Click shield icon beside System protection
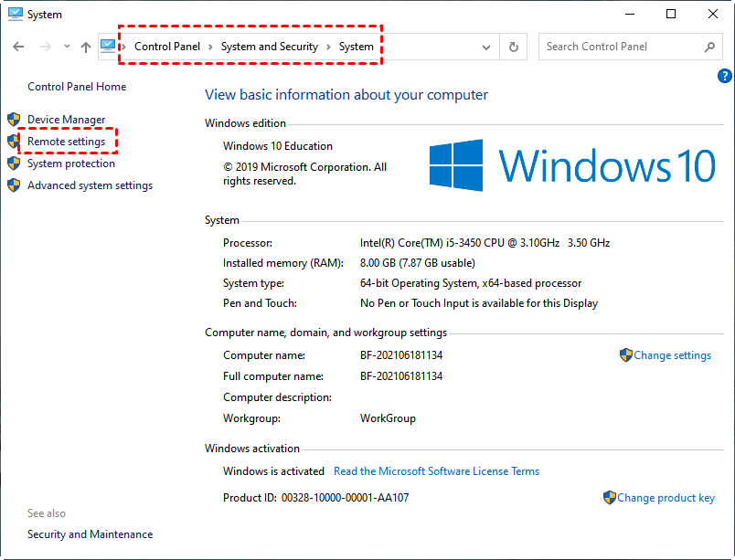 [x=14, y=164]
